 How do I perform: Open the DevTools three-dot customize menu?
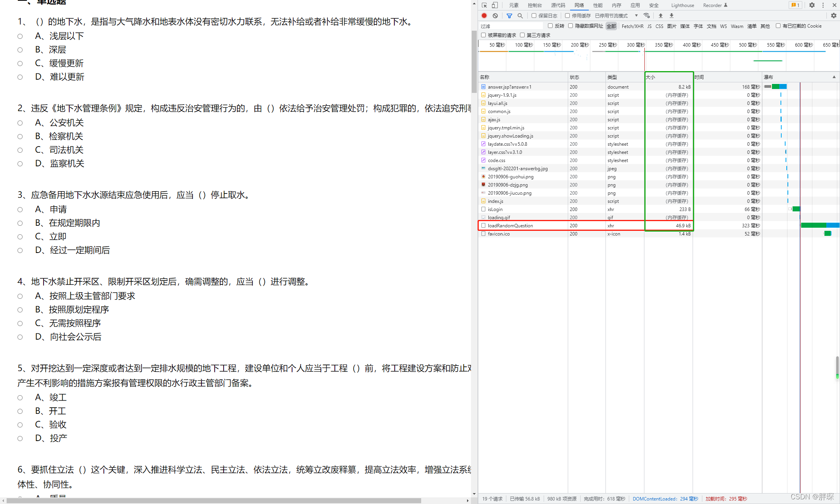pos(823,5)
